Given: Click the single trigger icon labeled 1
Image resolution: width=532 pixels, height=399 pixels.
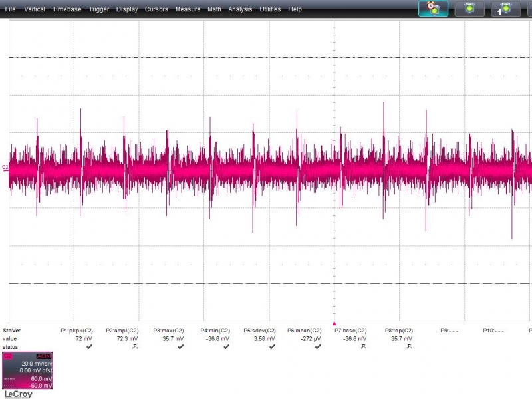Looking at the screenshot, I should [505, 9].
